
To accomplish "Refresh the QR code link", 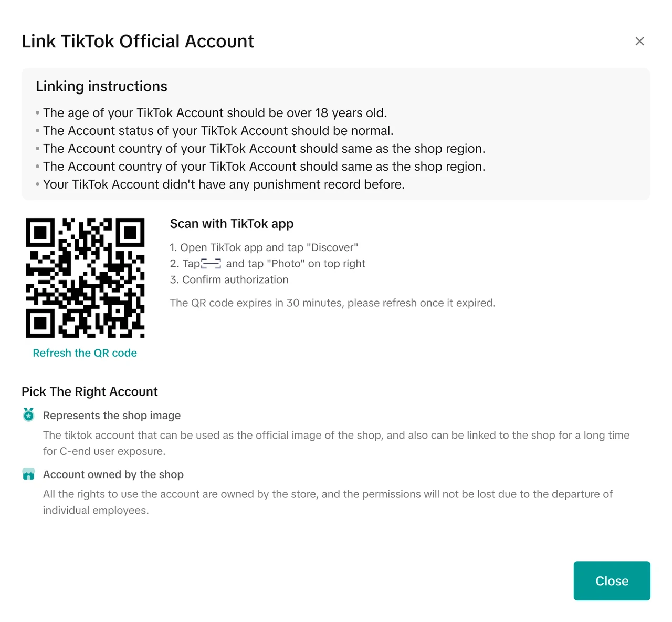I will (x=85, y=353).
